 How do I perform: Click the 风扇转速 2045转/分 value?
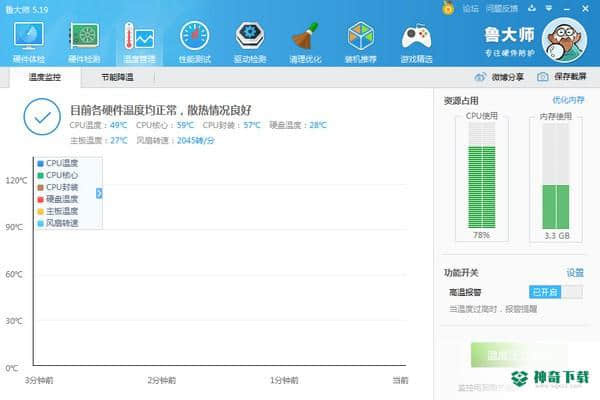pyautogui.click(x=196, y=140)
